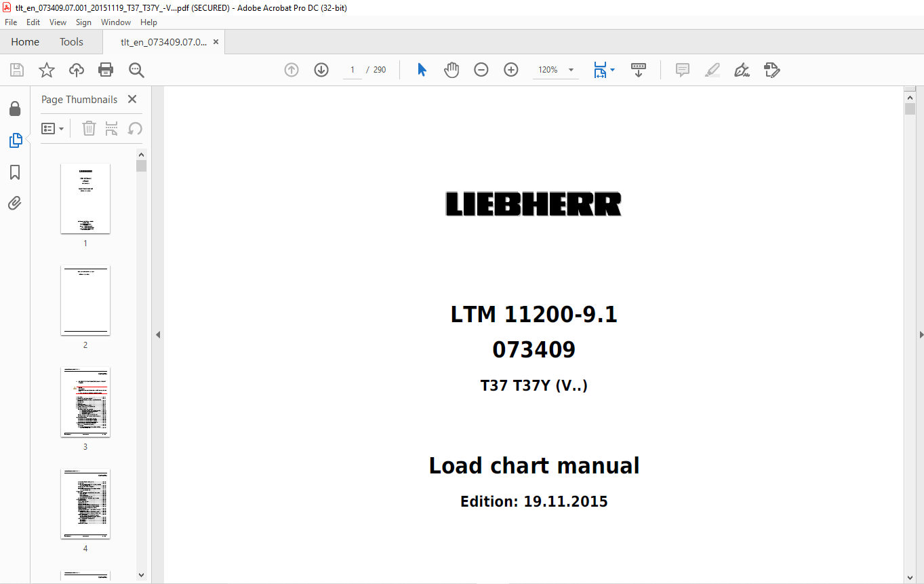Open the Sign menu

click(x=83, y=22)
